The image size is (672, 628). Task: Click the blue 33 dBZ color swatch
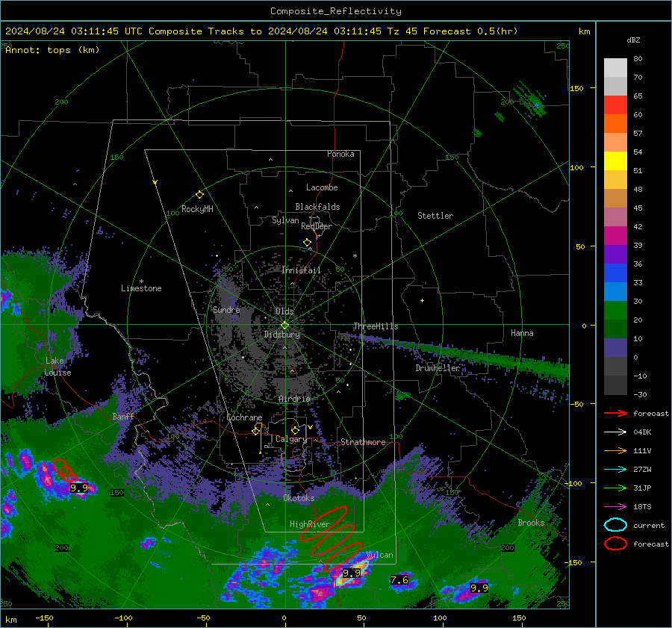(x=615, y=273)
